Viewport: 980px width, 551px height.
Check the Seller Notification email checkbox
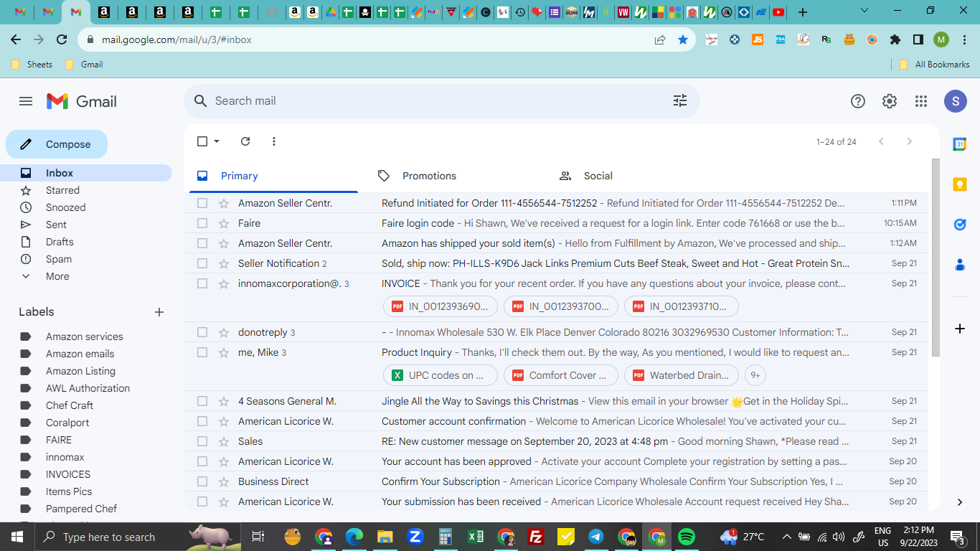202,263
